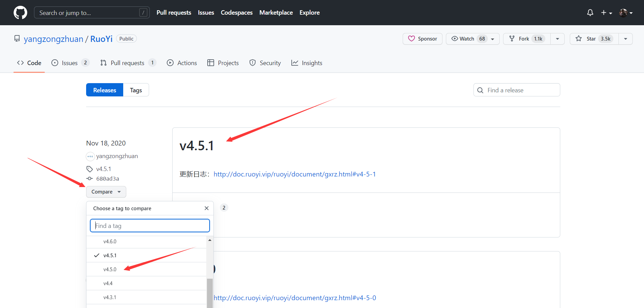Open Pull requests in top navigation

tap(174, 13)
